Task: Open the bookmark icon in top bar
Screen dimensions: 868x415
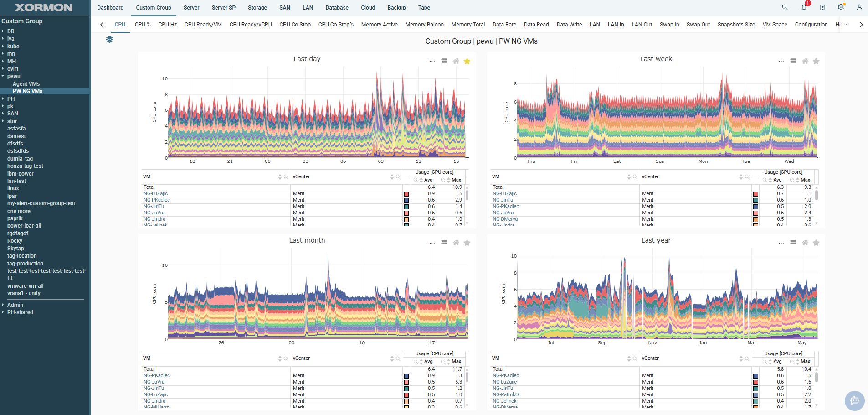Action: point(822,7)
